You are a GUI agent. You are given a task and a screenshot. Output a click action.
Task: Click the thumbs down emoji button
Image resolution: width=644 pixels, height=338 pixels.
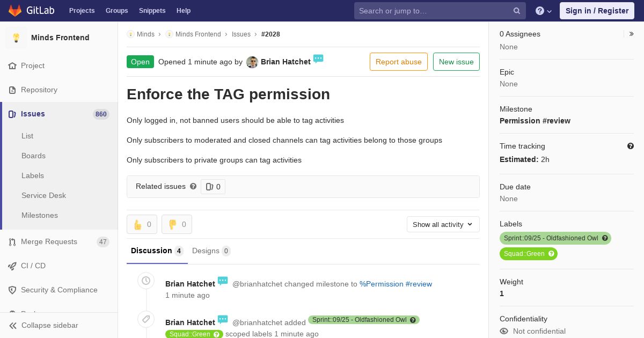[x=177, y=224]
